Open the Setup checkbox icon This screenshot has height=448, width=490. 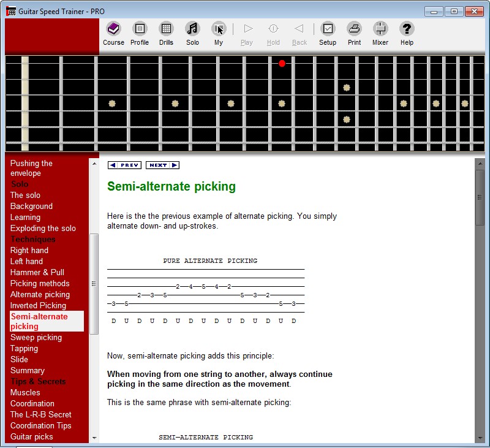tap(328, 29)
